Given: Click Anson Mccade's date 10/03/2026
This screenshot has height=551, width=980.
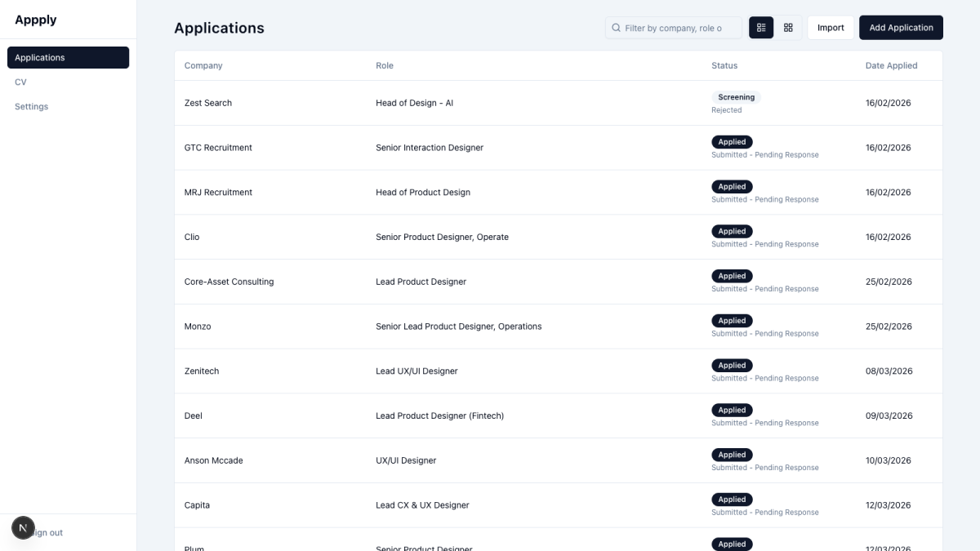Looking at the screenshot, I should point(888,460).
